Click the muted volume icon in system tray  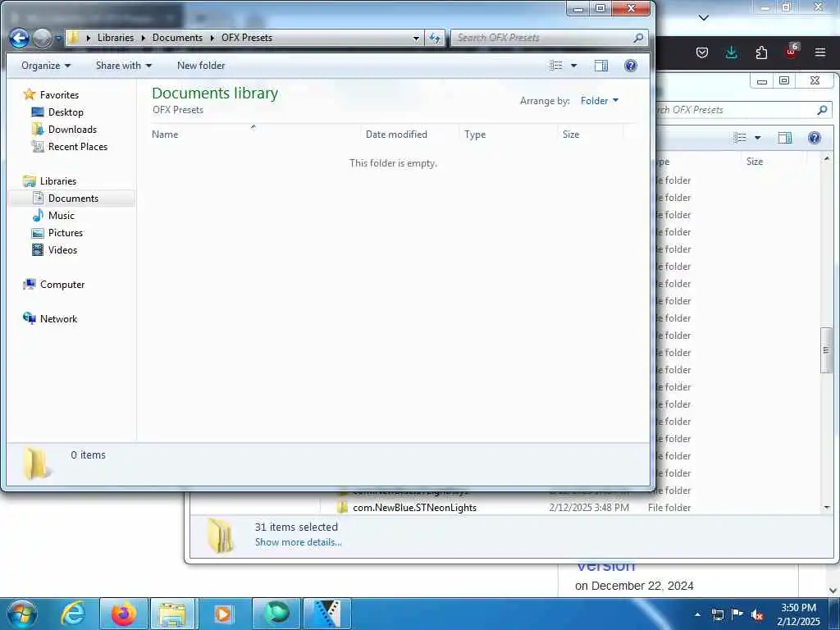pyautogui.click(x=757, y=615)
